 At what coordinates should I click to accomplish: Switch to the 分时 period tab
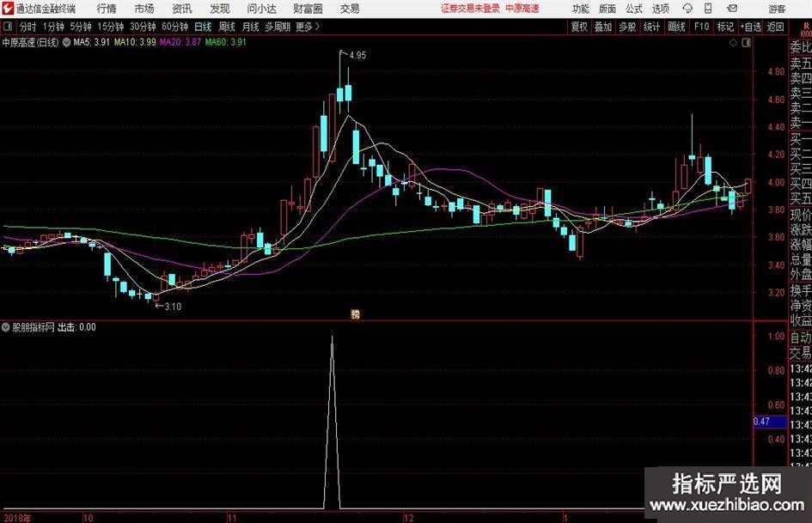click(27, 27)
